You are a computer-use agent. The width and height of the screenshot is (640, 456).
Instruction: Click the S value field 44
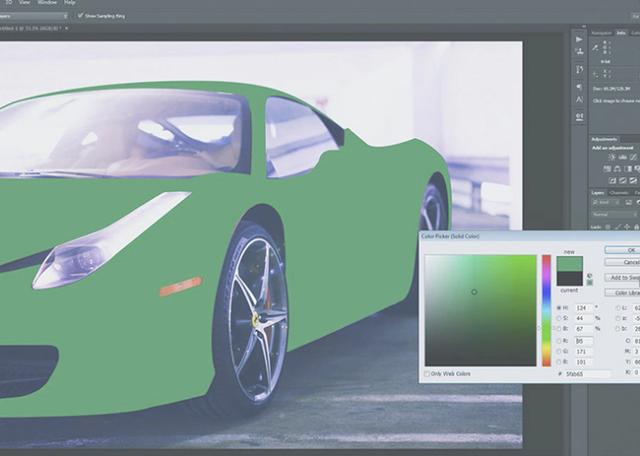click(584, 318)
